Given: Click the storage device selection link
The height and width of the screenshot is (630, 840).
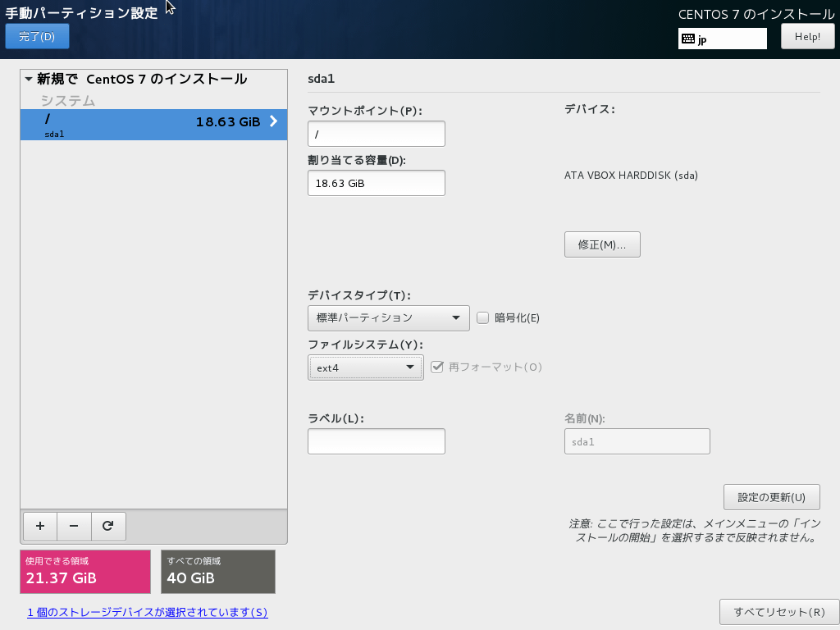Looking at the screenshot, I should 148,612.
